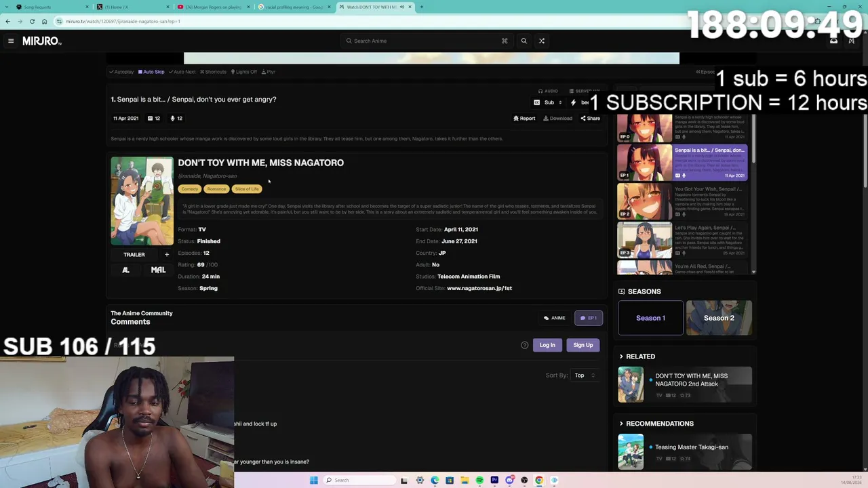Open the MyAnimeList link under the poster
This screenshot has height=488, width=868.
pos(158,270)
